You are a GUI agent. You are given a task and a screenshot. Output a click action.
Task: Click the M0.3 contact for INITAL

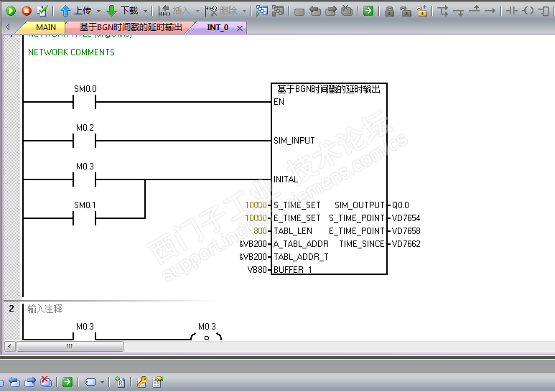click(x=85, y=179)
